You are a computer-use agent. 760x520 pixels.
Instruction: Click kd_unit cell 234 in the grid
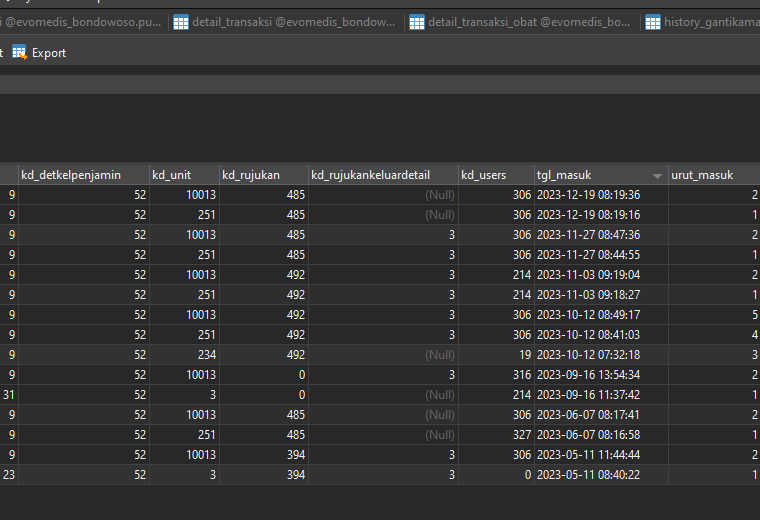click(184, 355)
